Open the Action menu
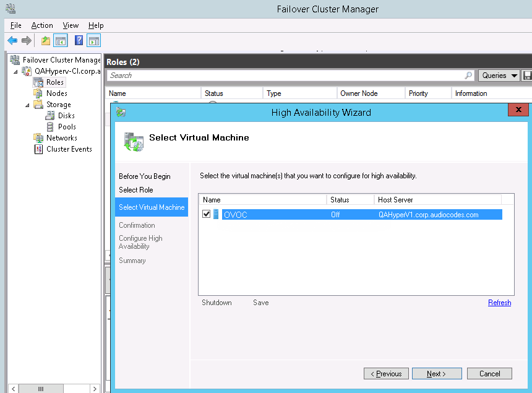Viewport: 532px width, 393px height. (42, 25)
